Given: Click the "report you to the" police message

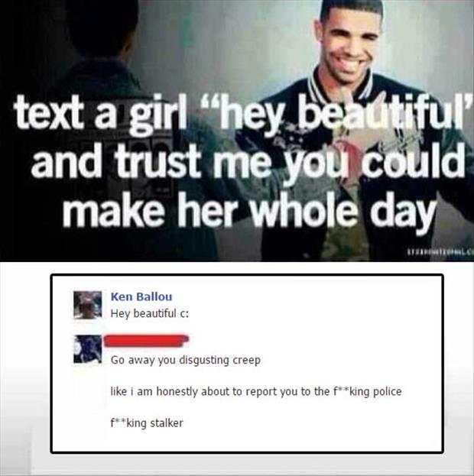Looking at the screenshot, I should coord(256,391).
